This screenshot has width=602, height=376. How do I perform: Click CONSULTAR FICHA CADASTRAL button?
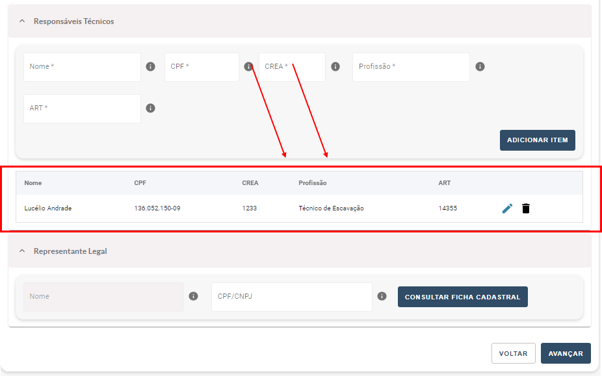[x=463, y=297]
